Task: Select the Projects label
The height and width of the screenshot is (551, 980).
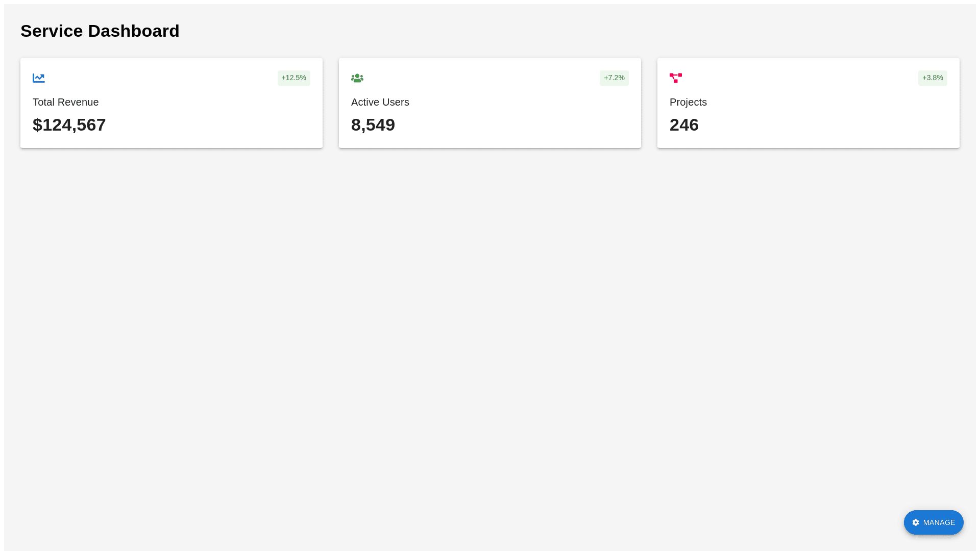Action: click(688, 102)
